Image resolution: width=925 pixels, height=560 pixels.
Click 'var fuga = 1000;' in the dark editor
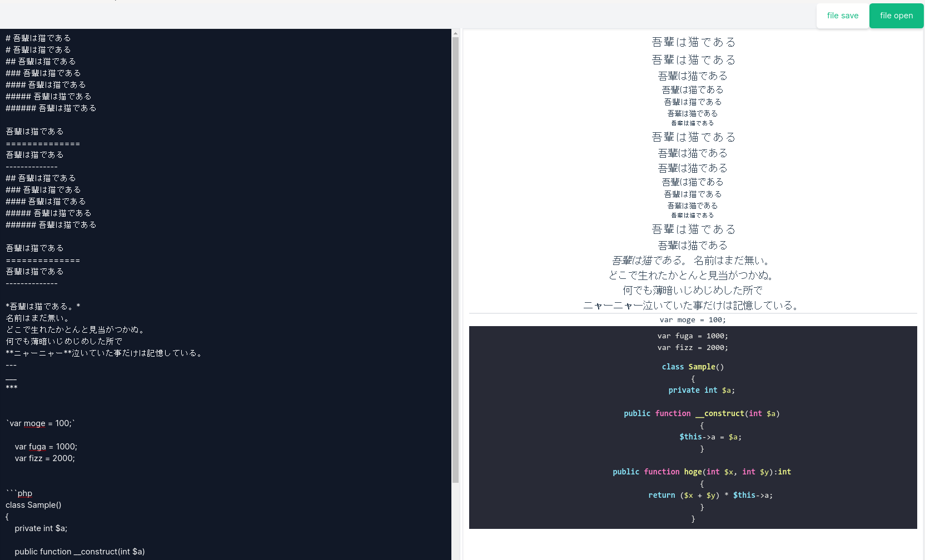(x=46, y=447)
